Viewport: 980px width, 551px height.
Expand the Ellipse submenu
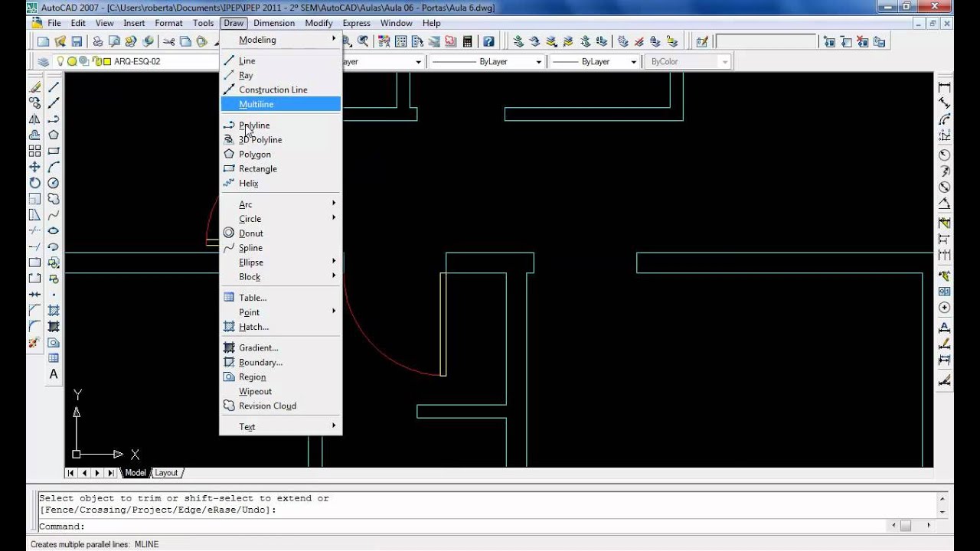280,262
